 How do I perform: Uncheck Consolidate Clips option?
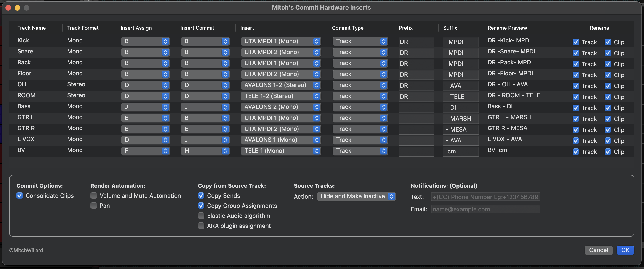tap(20, 195)
